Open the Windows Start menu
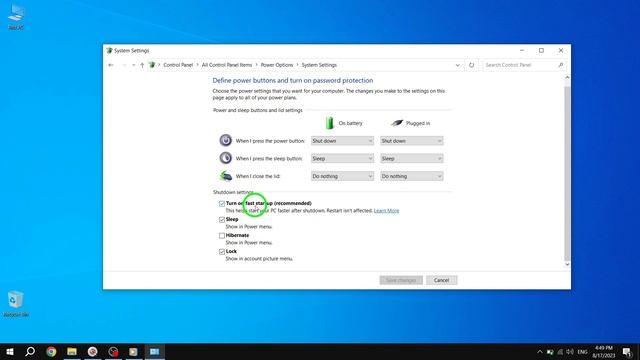This screenshot has height=360, width=640. point(10,351)
